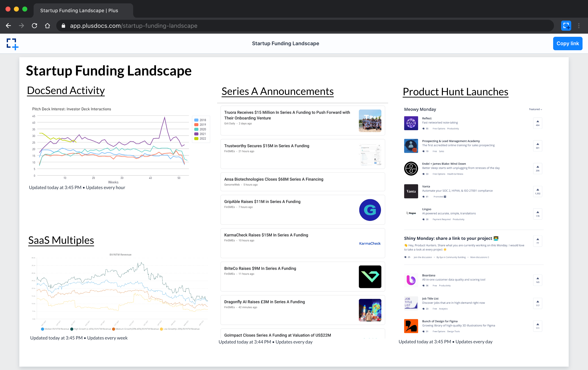The height and width of the screenshot is (370, 588).
Task: Open the Truora $15 Million Series A headline
Action: (x=287, y=115)
